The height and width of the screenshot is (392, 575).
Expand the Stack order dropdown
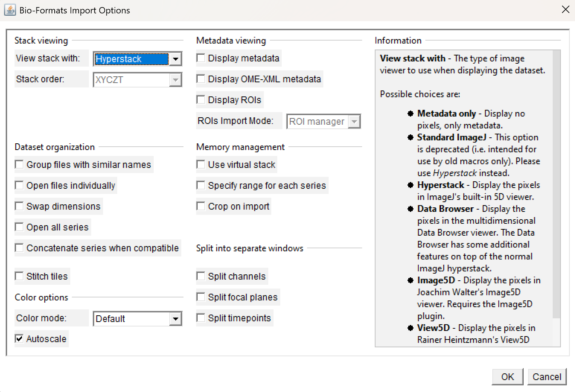176,79
